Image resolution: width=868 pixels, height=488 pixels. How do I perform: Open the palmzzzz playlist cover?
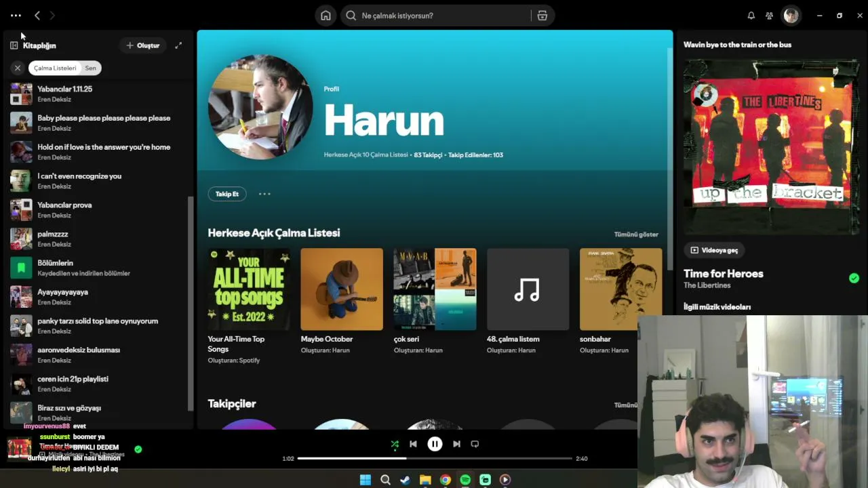coord(21,239)
